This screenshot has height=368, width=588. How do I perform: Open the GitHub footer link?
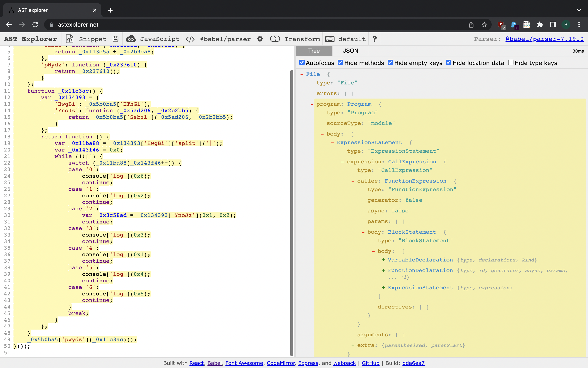[x=371, y=363]
